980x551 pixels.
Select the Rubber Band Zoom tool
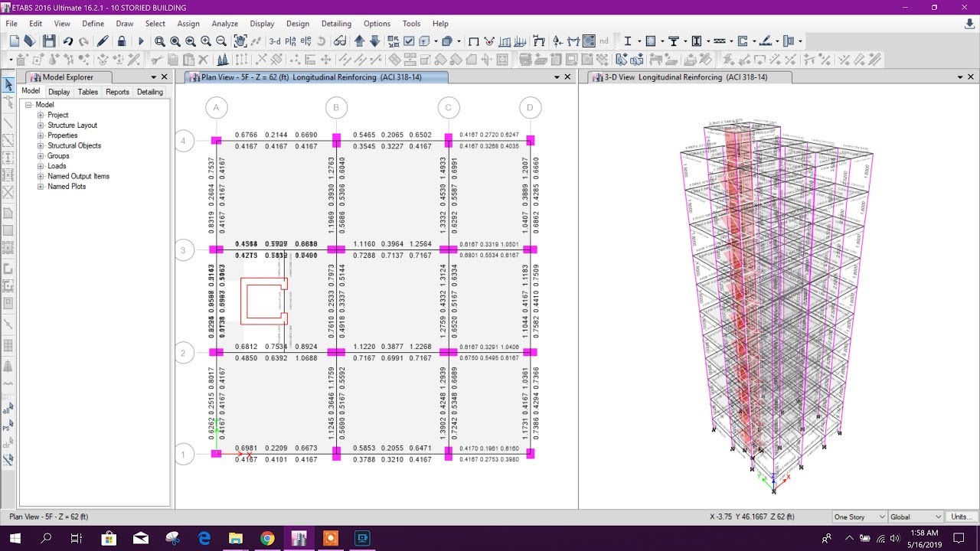[x=161, y=41]
